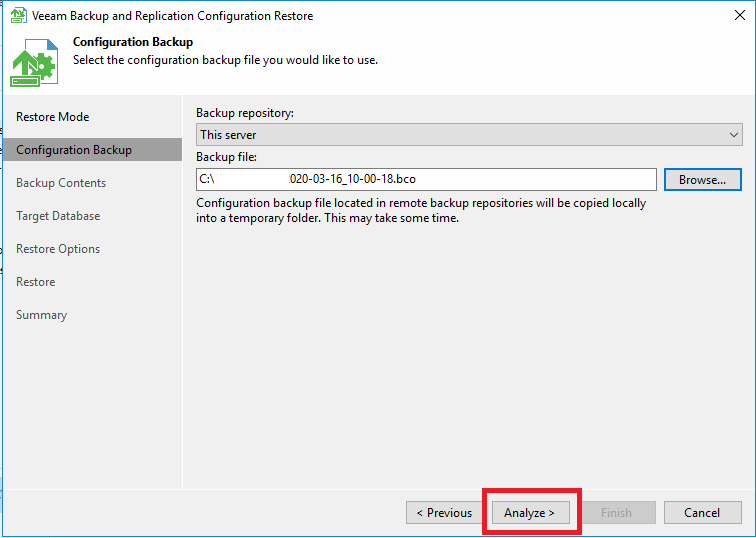Click the Analyze > button

[530, 512]
